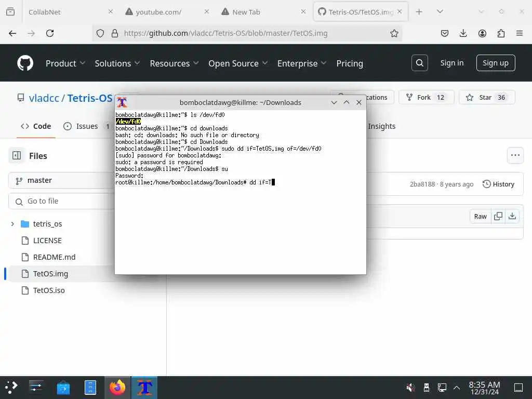532x399 pixels.
Task: List all tabs dropdown arrow
Action: pyautogui.click(x=440, y=12)
